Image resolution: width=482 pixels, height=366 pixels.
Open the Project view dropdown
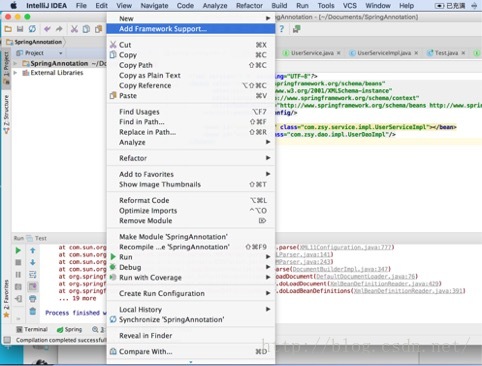pyautogui.click(x=61, y=53)
